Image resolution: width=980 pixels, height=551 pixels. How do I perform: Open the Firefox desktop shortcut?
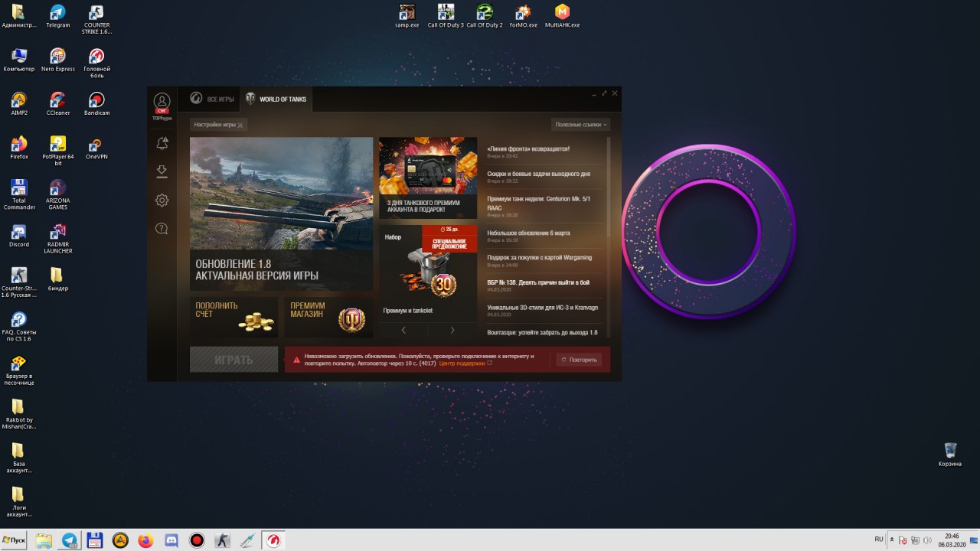point(19,148)
